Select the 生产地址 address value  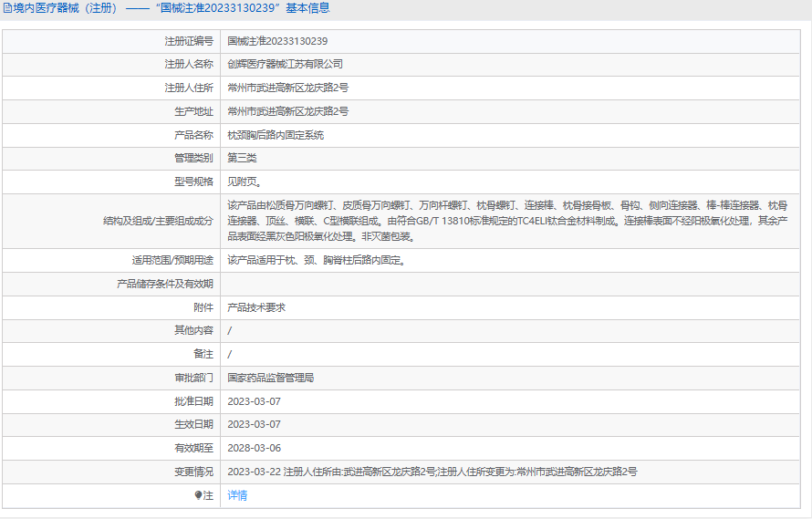[x=288, y=111]
